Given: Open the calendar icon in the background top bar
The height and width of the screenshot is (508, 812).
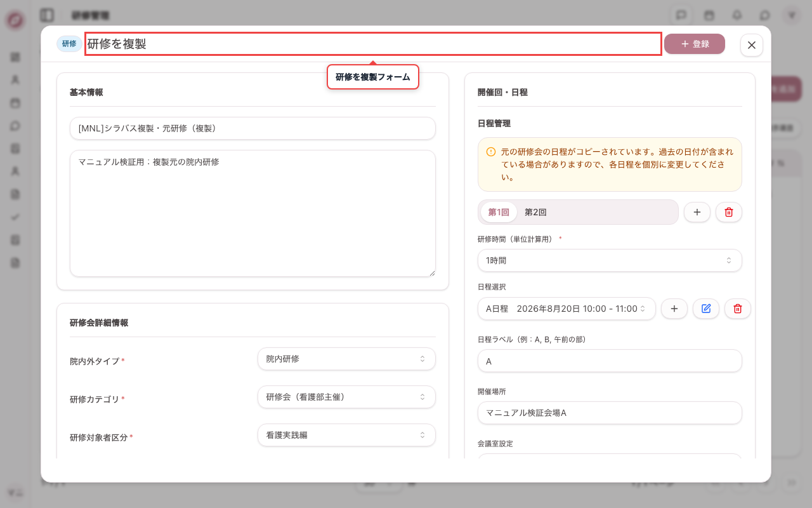Looking at the screenshot, I should coord(709,15).
